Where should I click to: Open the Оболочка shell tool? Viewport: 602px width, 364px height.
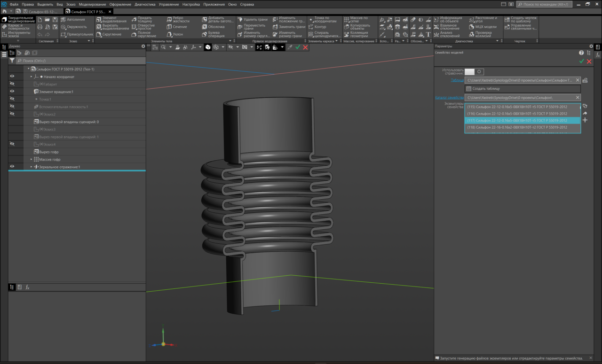(213, 27)
